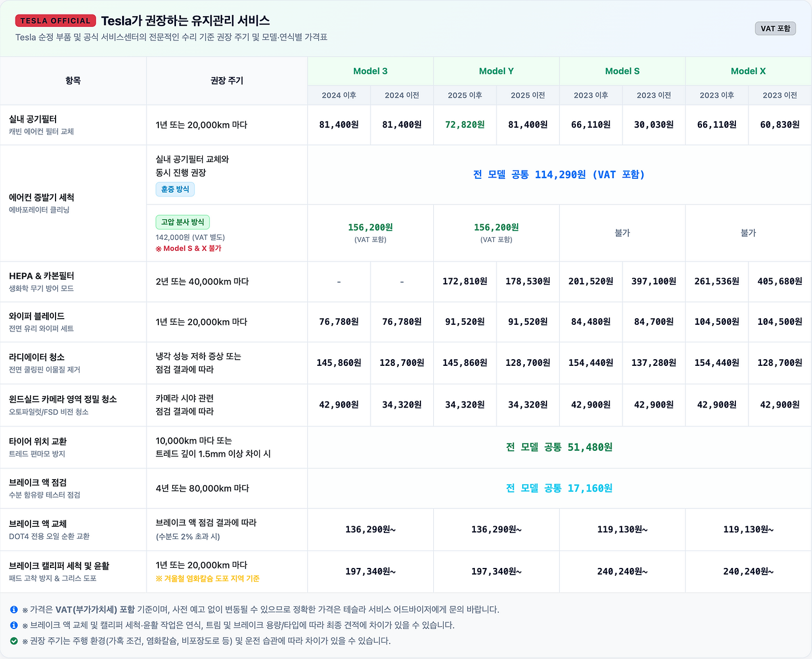The width and height of the screenshot is (812, 659).
Task: Click the info icon beside 브레이크 액 교체 footnote
Action: pyautogui.click(x=14, y=625)
